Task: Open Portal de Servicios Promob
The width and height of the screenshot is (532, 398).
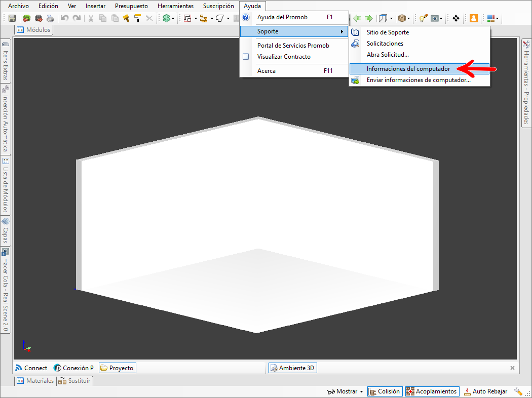Action: click(294, 46)
